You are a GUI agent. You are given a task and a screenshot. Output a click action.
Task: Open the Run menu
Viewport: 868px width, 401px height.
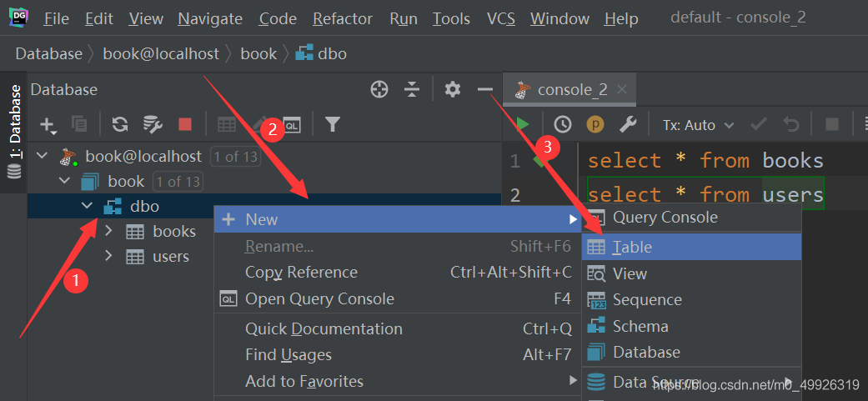click(404, 19)
